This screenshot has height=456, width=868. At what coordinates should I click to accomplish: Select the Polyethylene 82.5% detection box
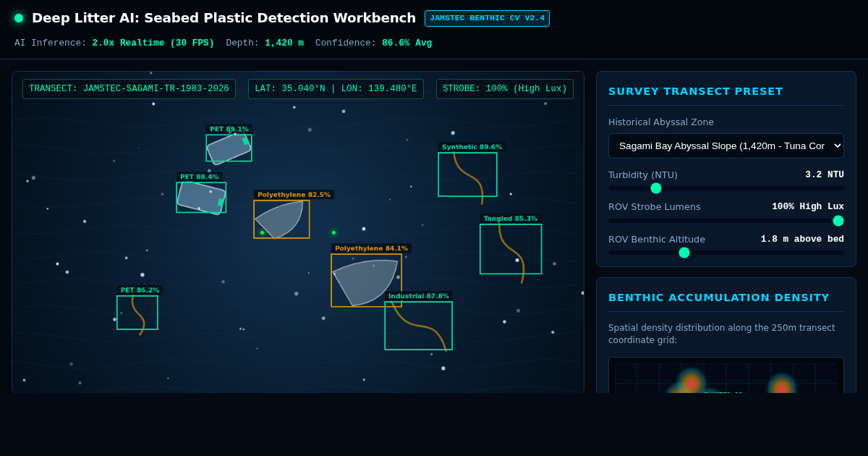click(281, 219)
